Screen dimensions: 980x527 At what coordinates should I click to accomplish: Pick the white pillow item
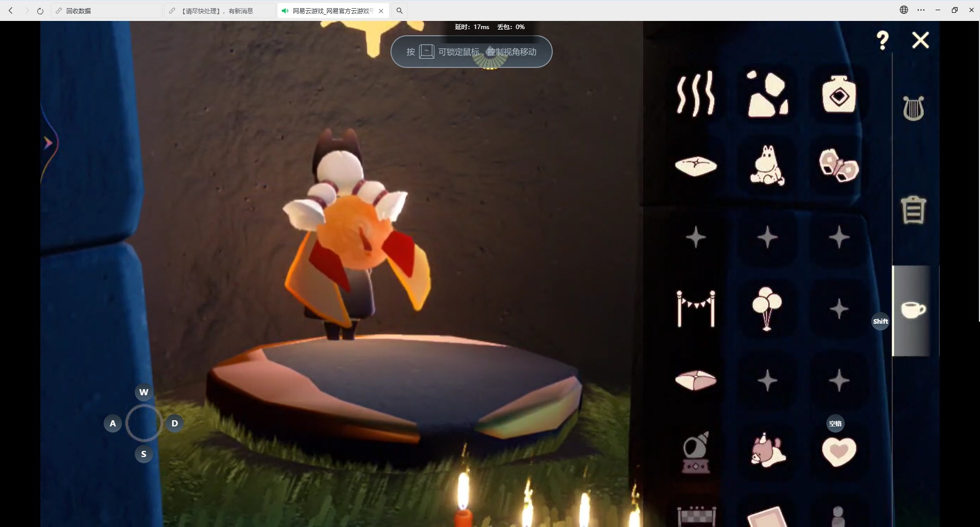(x=696, y=166)
